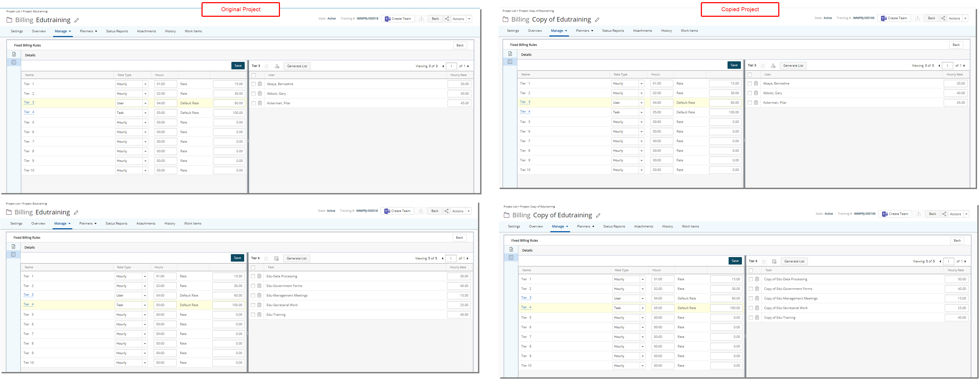Open Tier 10 Rate Type dropdown in original Edutraining Tier 4 view
980x380 pixels.
(x=145, y=363)
